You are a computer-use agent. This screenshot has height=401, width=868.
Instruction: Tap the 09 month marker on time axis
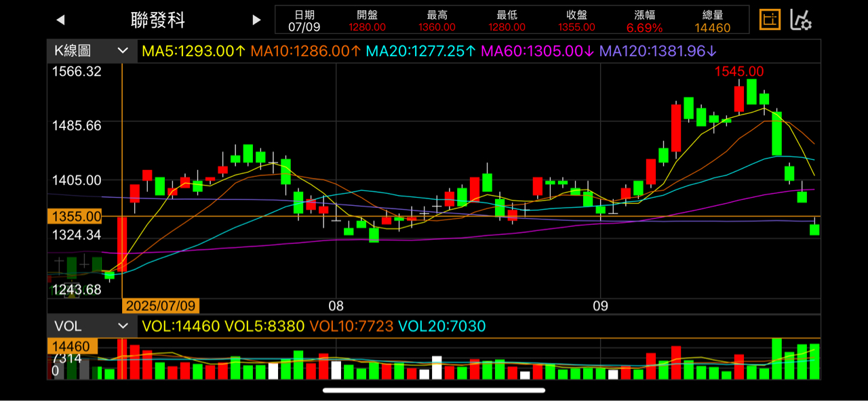[599, 305]
